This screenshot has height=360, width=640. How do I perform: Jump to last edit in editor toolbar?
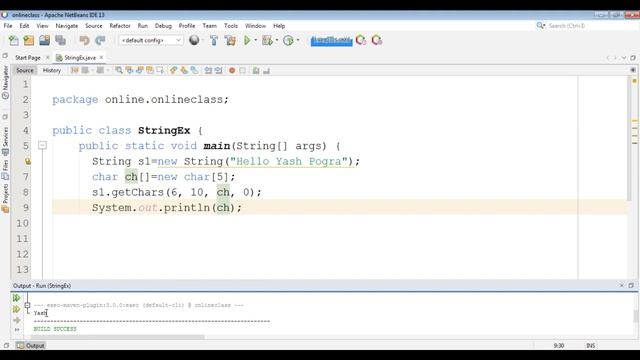click(75, 70)
